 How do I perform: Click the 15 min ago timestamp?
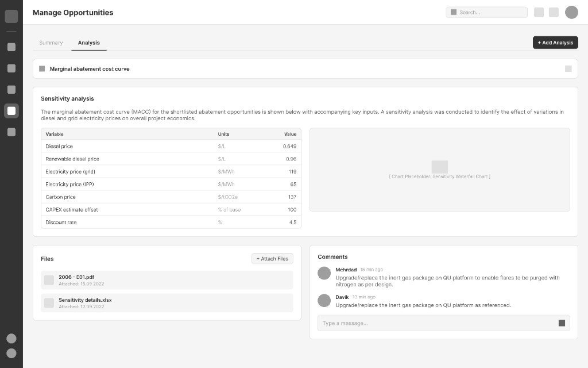[x=372, y=270]
